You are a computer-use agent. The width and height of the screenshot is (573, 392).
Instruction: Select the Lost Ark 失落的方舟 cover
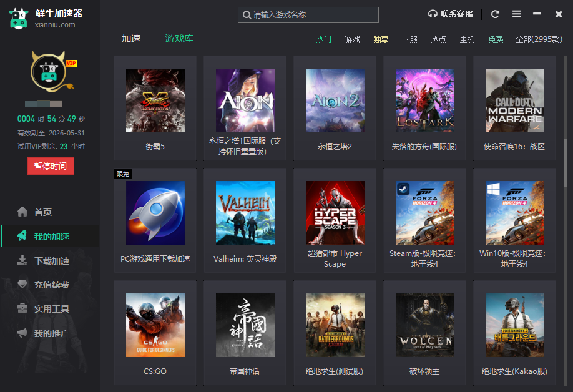pyautogui.click(x=425, y=100)
